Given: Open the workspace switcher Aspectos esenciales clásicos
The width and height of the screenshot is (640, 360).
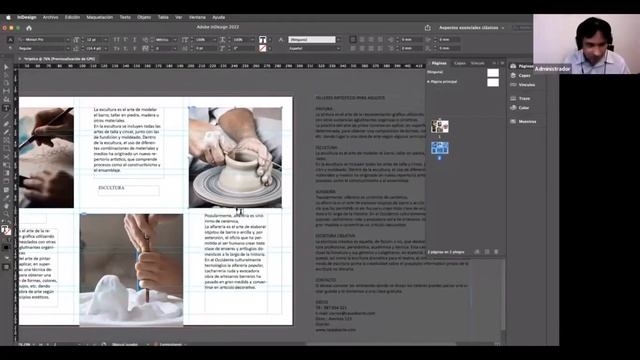Looking at the screenshot, I should [x=471, y=28].
